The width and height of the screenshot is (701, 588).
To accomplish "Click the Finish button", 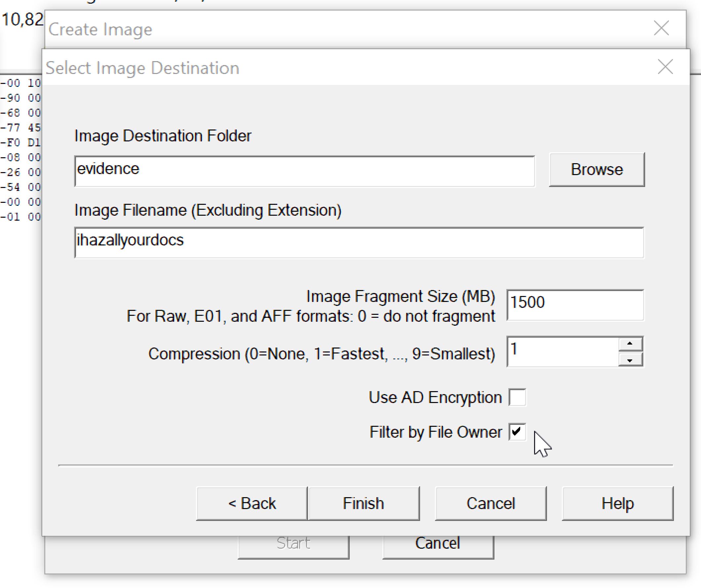I will (363, 503).
